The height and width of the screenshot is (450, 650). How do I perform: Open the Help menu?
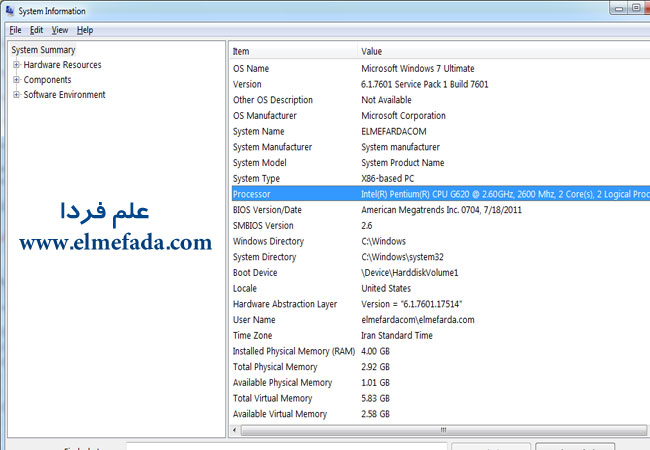point(85,30)
